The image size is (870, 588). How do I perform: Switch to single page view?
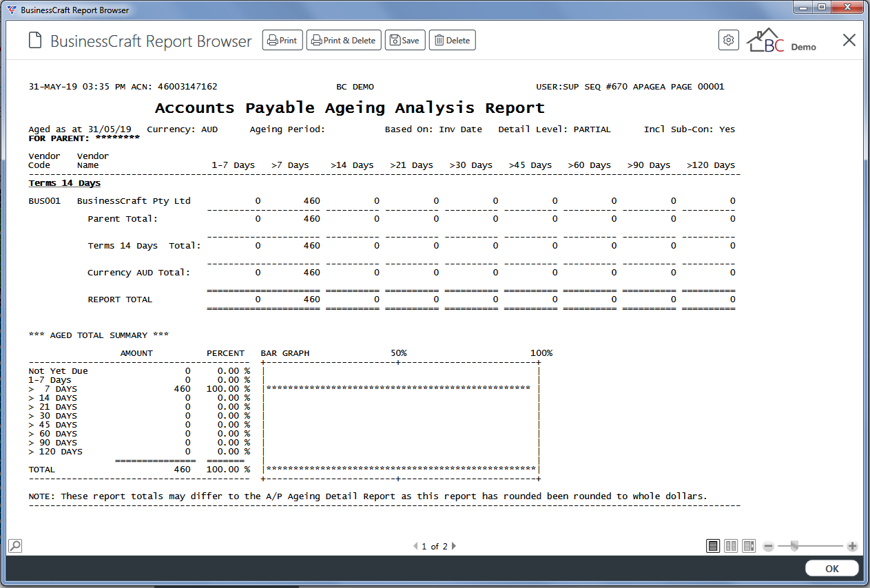[713, 546]
